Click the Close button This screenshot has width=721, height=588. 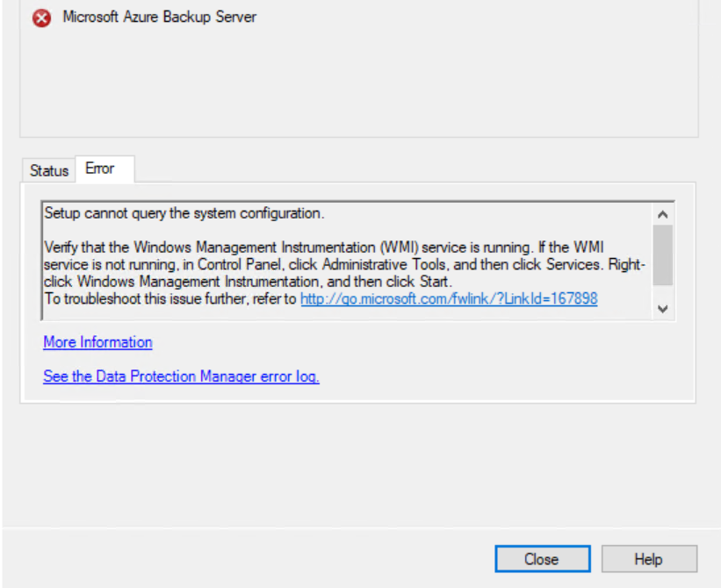click(x=543, y=559)
